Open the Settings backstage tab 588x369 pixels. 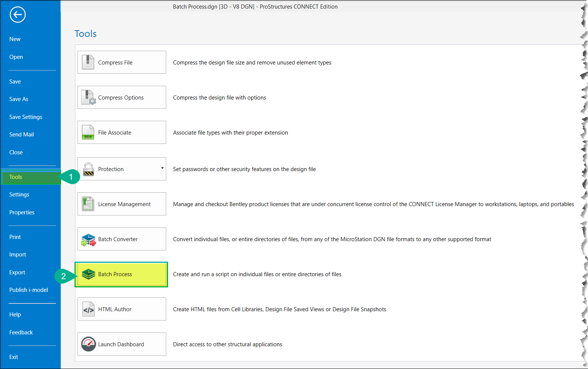(x=19, y=195)
